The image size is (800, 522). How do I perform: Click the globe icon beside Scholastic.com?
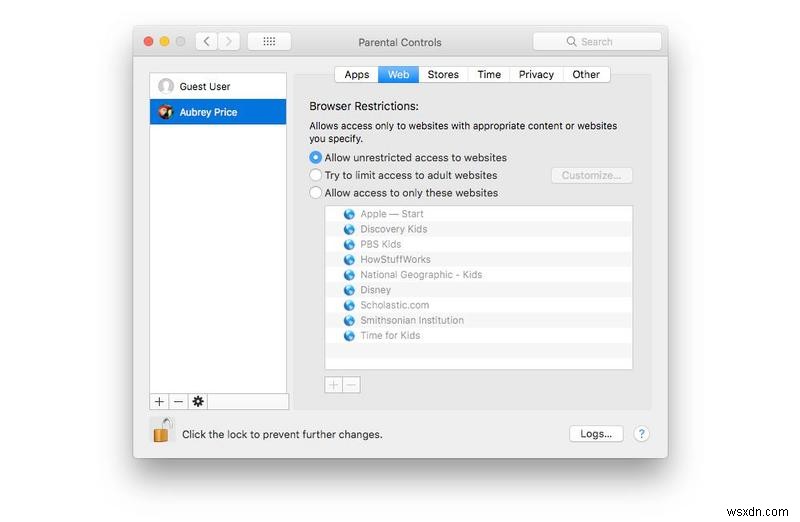tap(349, 305)
